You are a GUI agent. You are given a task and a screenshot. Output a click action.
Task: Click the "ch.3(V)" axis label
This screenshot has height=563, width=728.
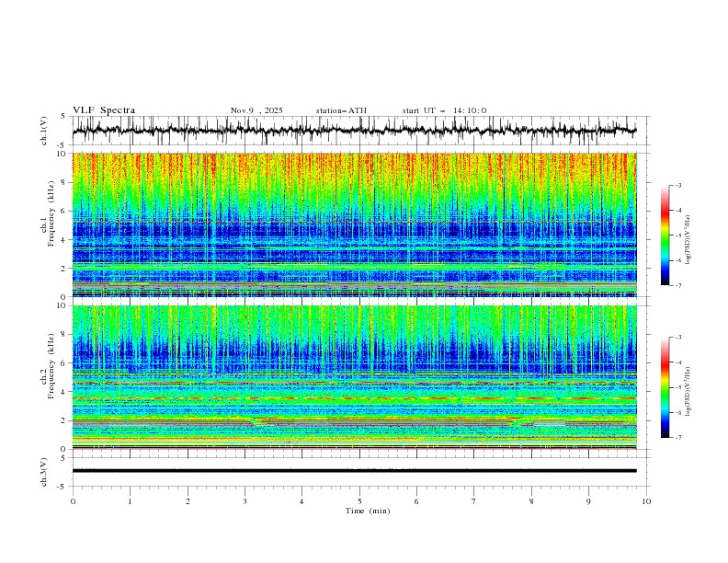44,472
